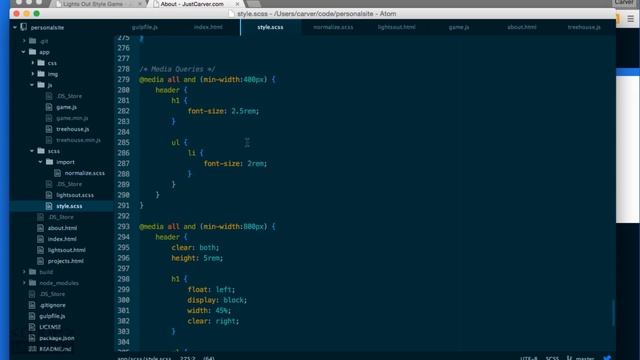The height and width of the screenshot is (360, 640).
Task: Click the build folder icon
Action: (33, 272)
